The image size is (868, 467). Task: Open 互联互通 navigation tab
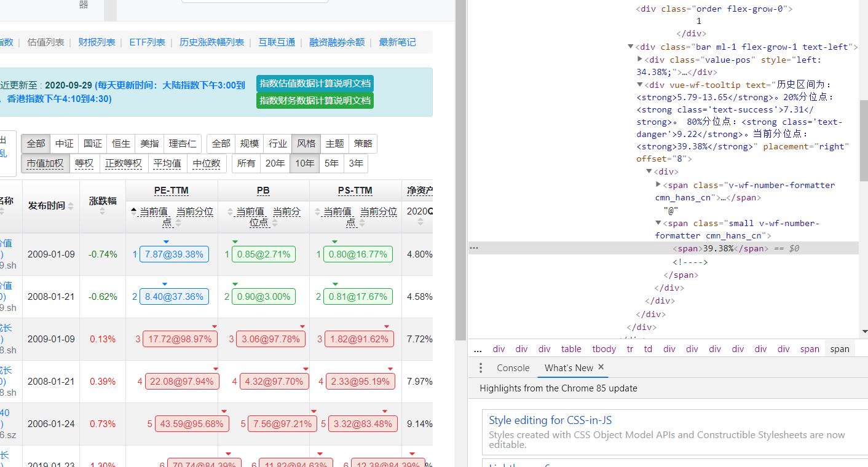click(x=277, y=42)
